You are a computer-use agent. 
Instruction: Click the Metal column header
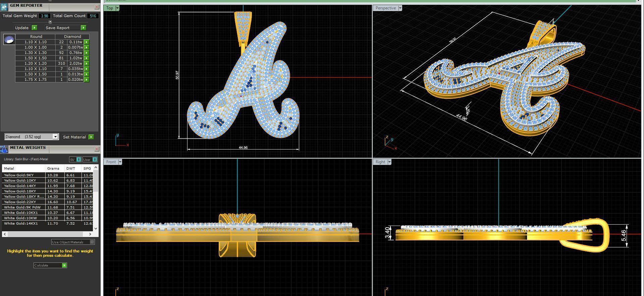click(x=23, y=168)
